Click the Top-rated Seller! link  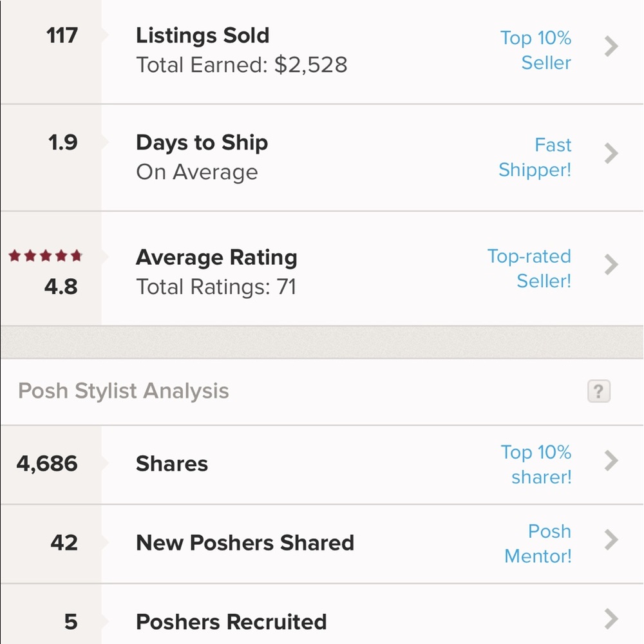point(529,268)
